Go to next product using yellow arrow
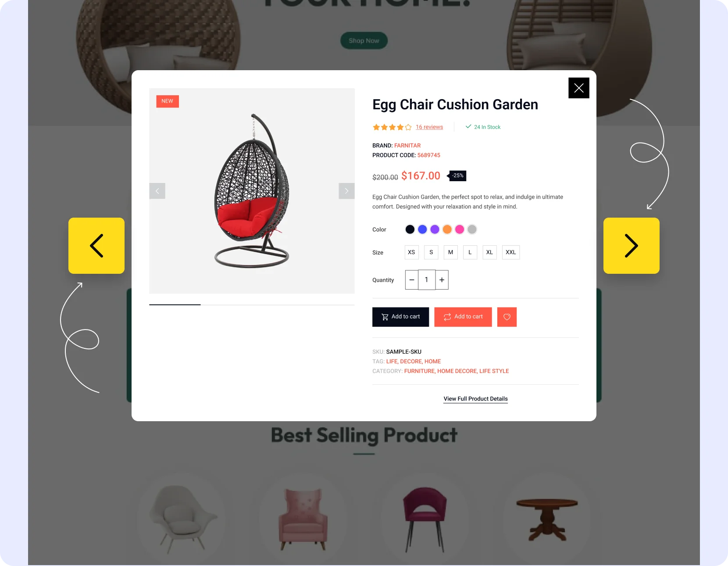 click(x=632, y=246)
